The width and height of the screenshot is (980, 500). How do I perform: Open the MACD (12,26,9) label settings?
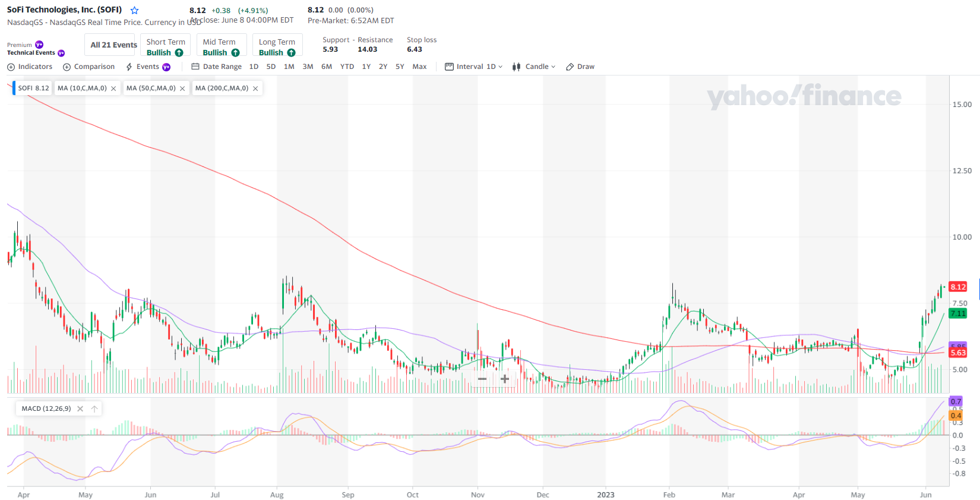(46, 408)
